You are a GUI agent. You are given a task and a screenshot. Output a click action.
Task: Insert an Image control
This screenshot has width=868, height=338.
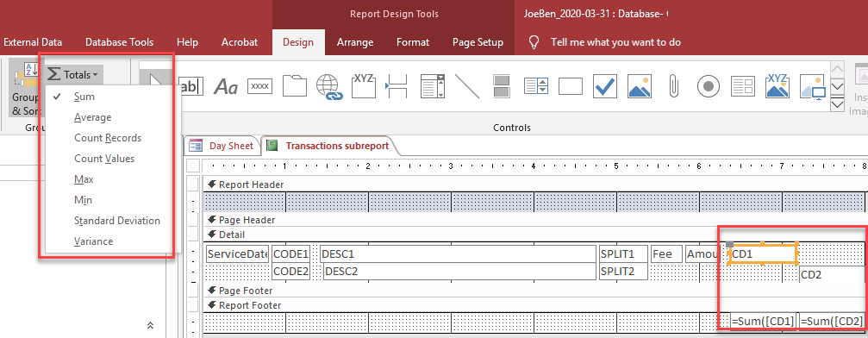click(x=812, y=86)
